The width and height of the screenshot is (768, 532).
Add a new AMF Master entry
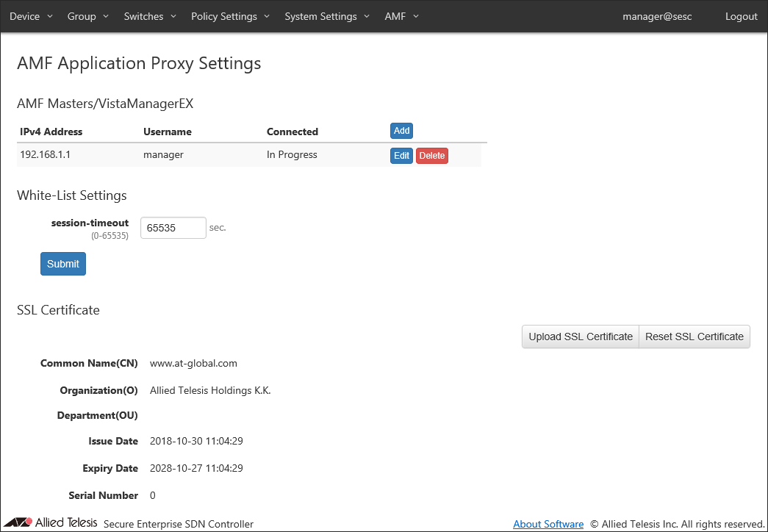pos(401,131)
